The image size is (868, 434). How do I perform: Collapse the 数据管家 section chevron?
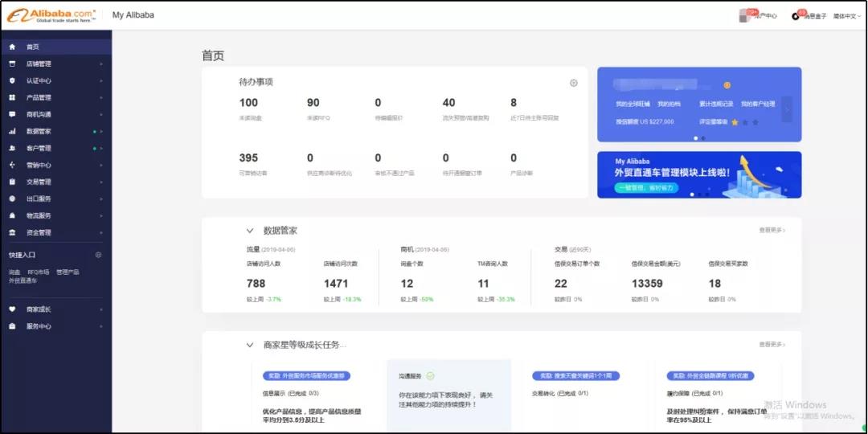250,231
